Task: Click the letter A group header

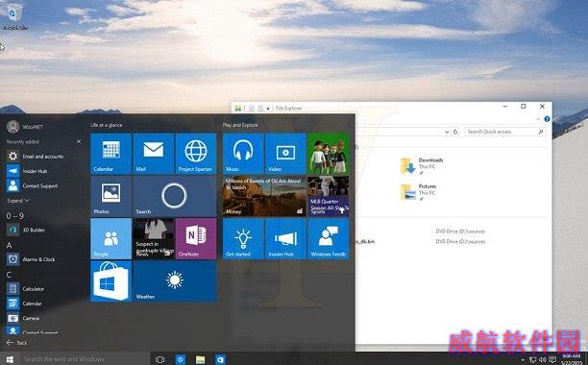Action: click(9, 246)
